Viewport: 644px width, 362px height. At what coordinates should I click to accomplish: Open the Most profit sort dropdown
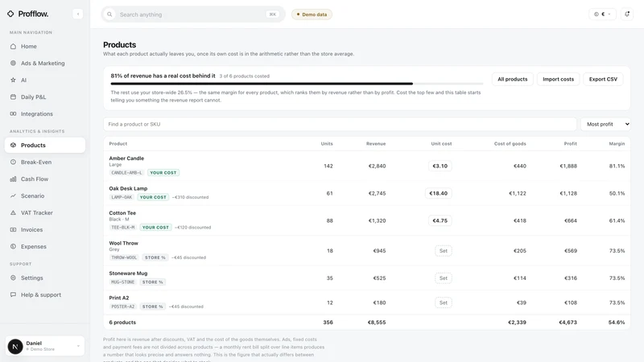(x=605, y=124)
